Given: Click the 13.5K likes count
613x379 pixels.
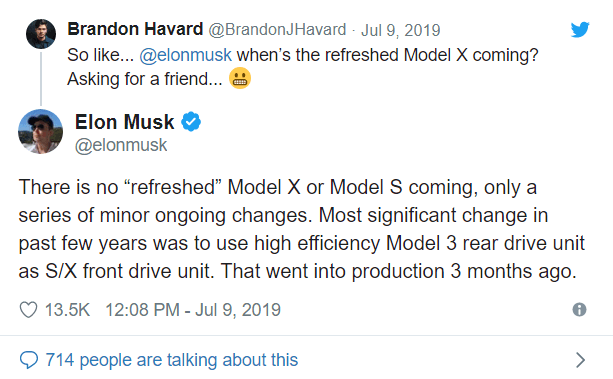Looking at the screenshot, I should [67, 310].
